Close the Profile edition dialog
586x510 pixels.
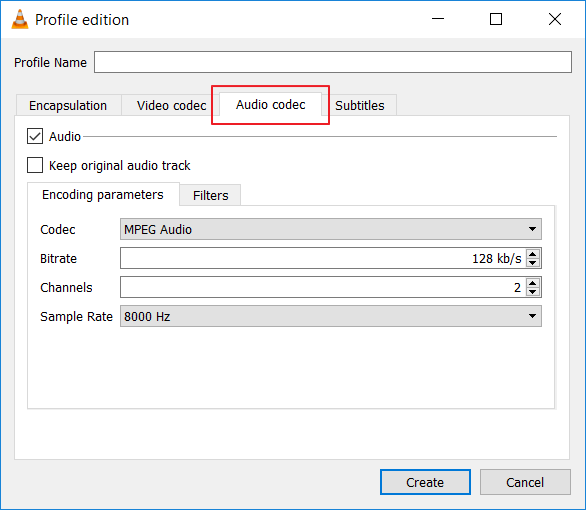[555, 19]
